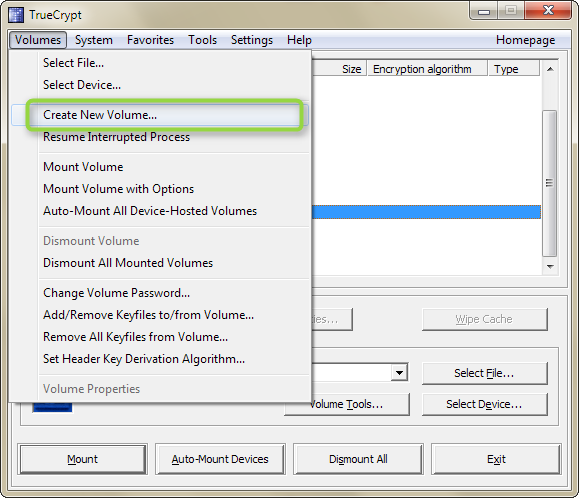Click the Volume Properties menu entry
The width and height of the screenshot is (579, 498).
[160, 389]
